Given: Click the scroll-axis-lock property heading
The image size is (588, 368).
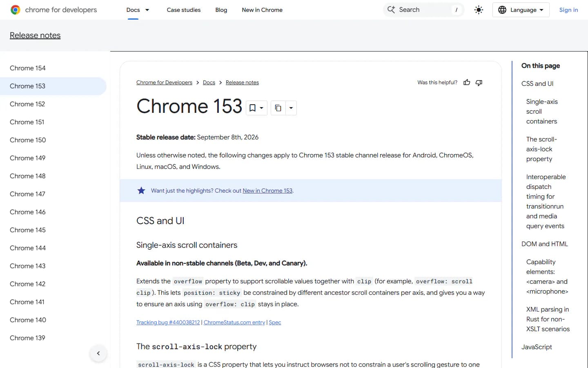Looking at the screenshot, I should tap(196, 347).
